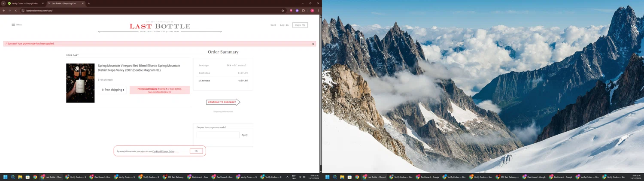This screenshot has width=644, height=181.
Task: Open the Chrome tab search dropdown
Action: [3, 3]
